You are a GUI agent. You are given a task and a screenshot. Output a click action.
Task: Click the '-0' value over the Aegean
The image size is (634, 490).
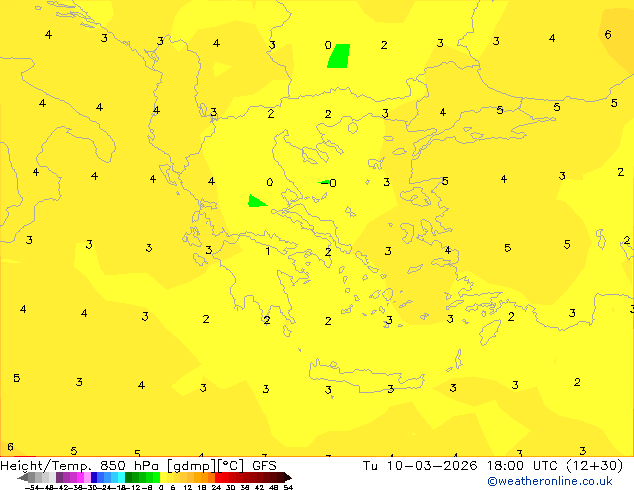[330, 183]
